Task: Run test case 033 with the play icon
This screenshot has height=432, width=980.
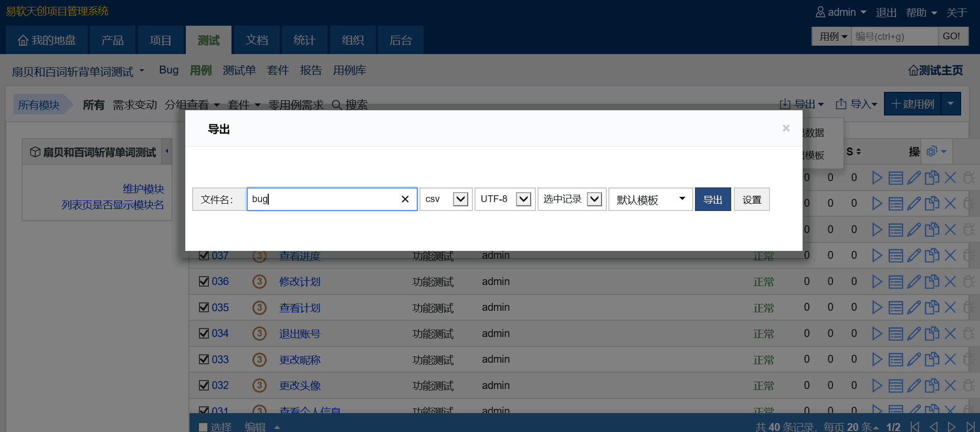Action: (x=877, y=360)
